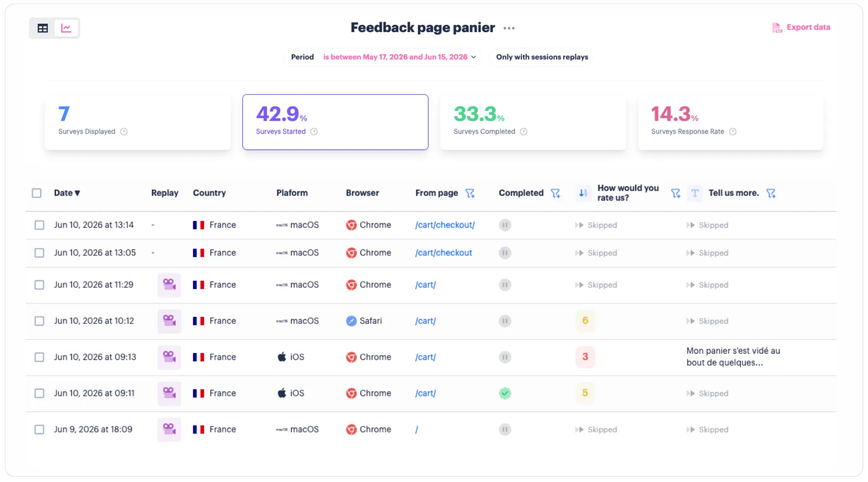The image size is (868, 482).
Task: Filter the Completed column
Action: pyautogui.click(x=556, y=193)
